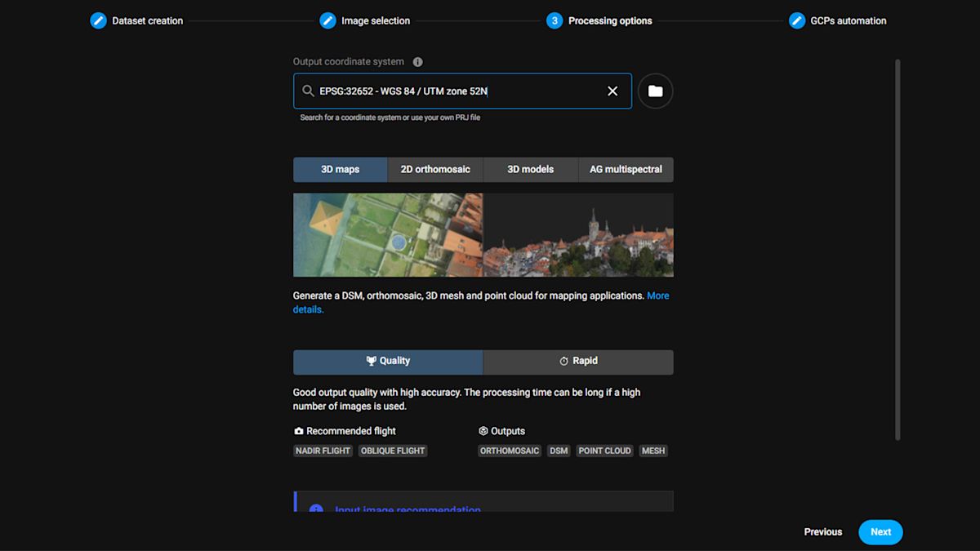Click the camera icon beside Recommended flight
Viewport: 980px width, 551px height.
click(298, 430)
